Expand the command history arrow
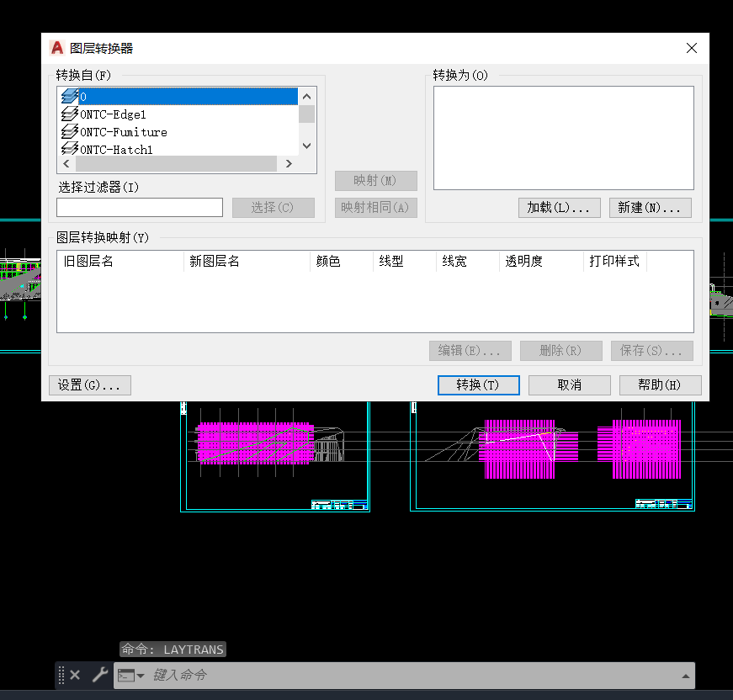733x700 pixels. pos(686,676)
